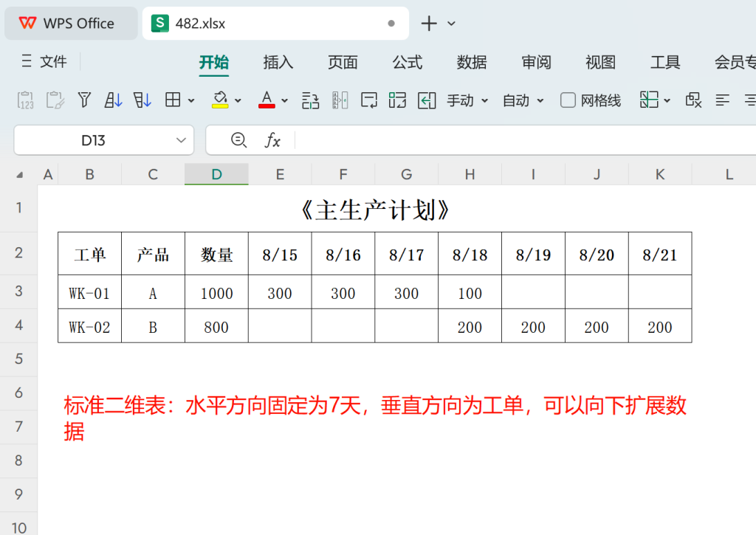Click the column width adjust icon

340,100
